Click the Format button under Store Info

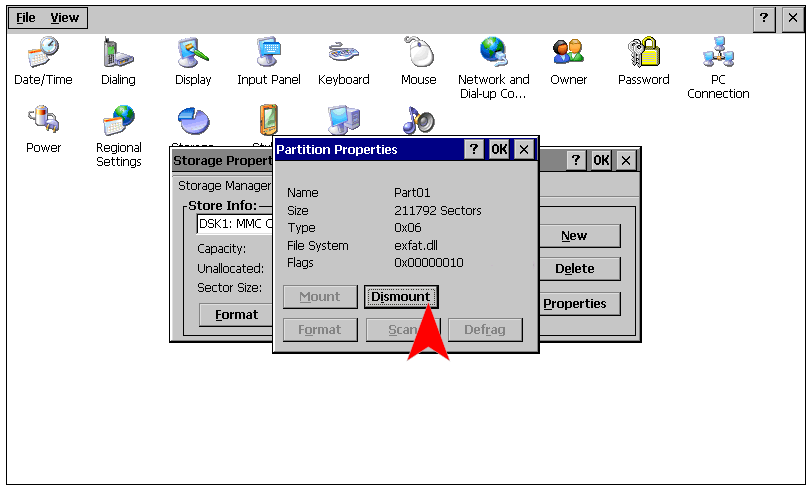(236, 315)
